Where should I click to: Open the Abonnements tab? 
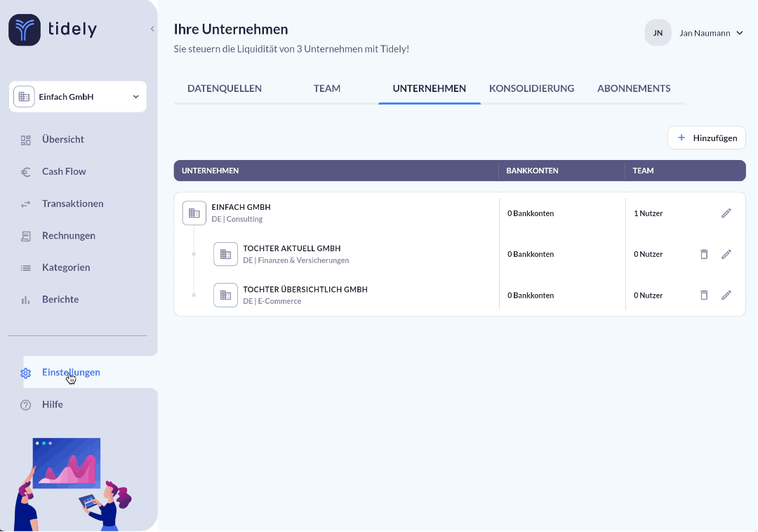click(x=634, y=88)
